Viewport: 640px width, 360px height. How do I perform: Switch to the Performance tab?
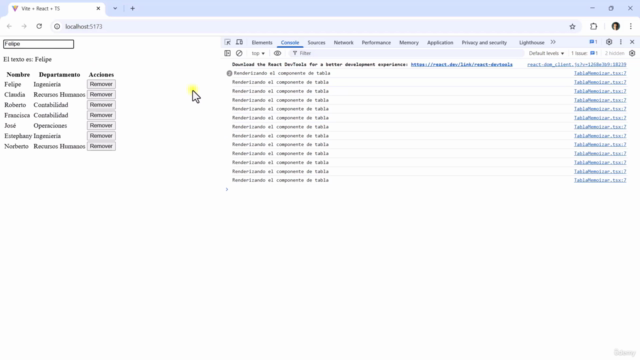pyautogui.click(x=376, y=42)
